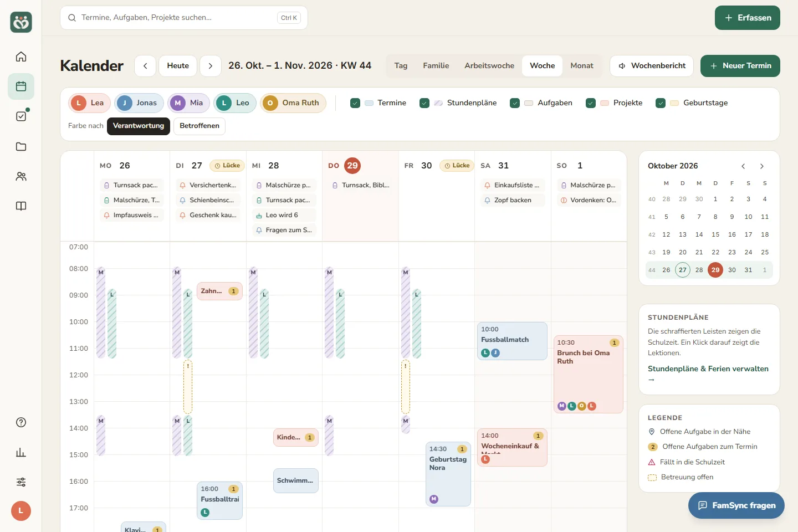Click the Lücke warning badge on Dienstag 27

pos(227,166)
